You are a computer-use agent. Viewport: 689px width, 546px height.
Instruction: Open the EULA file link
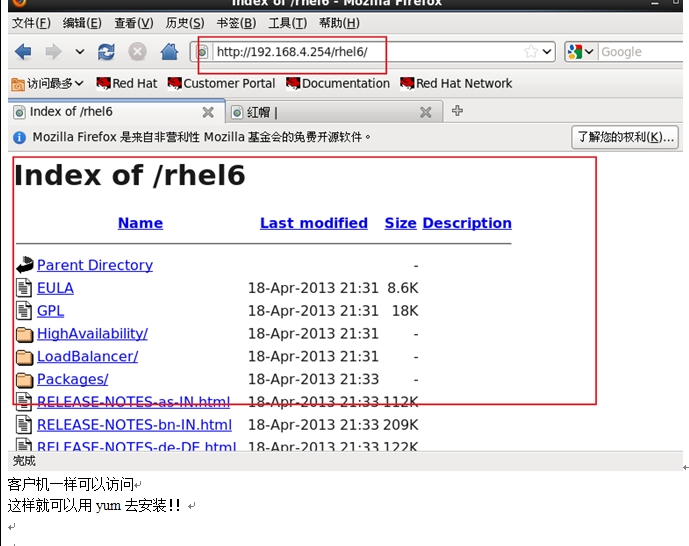(55, 288)
